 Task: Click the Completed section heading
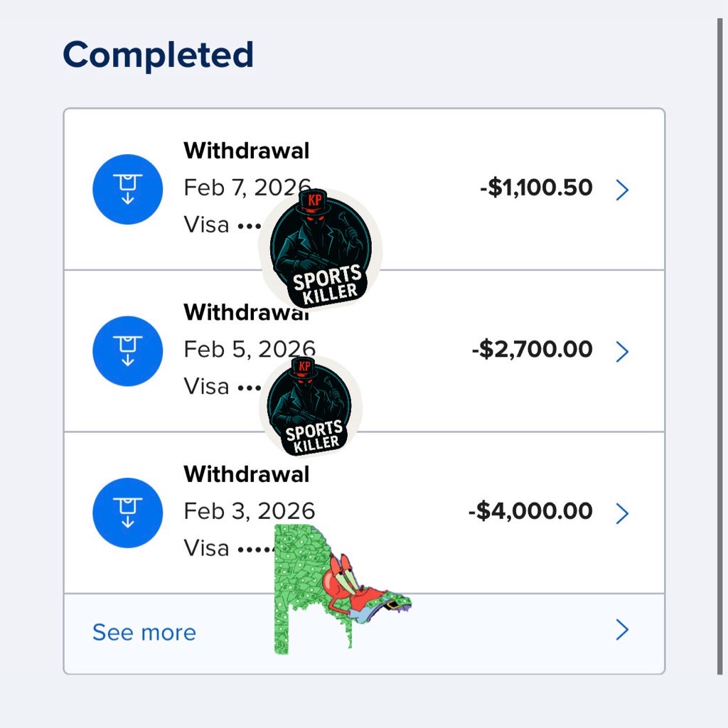tap(158, 55)
